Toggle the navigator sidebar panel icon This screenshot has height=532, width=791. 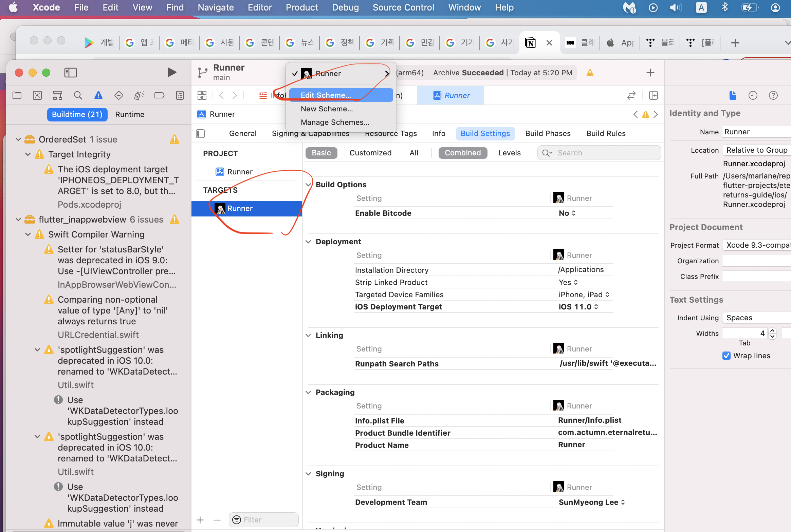click(71, 72)
